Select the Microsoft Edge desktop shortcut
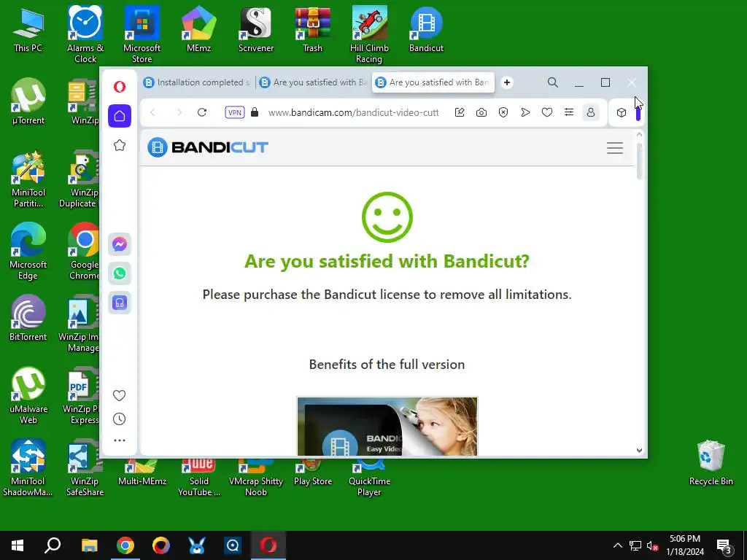 click(28, 252)
